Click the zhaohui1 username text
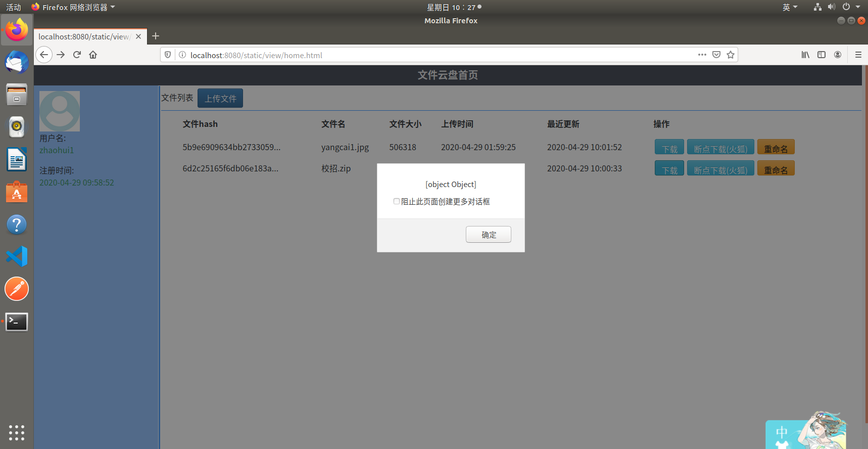Screen dimensions: 868x449 pyautogui.click(x=57, y=150)
